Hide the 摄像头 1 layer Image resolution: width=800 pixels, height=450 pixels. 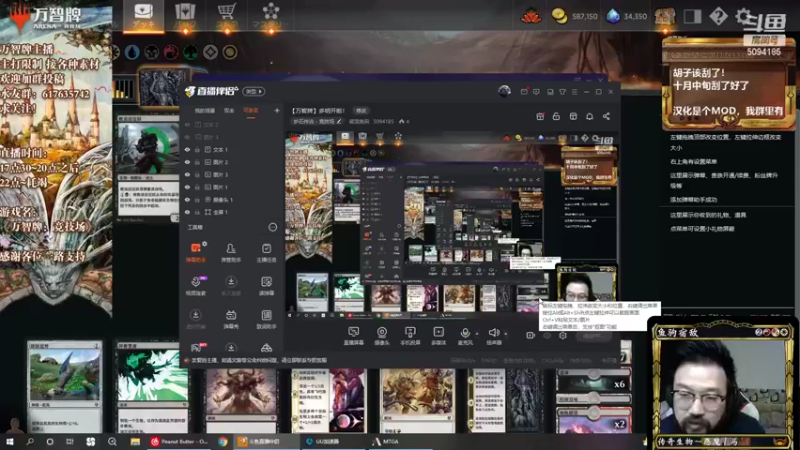pyautogui.click(x=187, y=199)
